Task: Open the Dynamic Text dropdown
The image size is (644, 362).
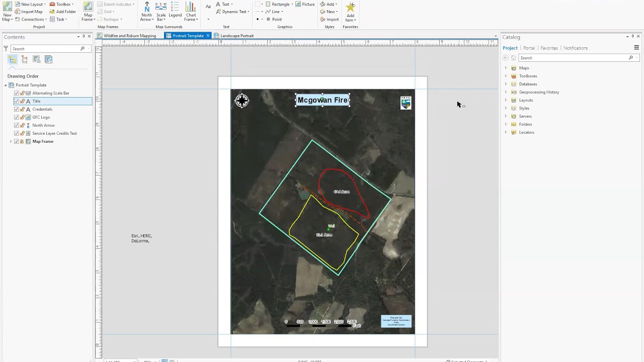Action: point(232,12)
